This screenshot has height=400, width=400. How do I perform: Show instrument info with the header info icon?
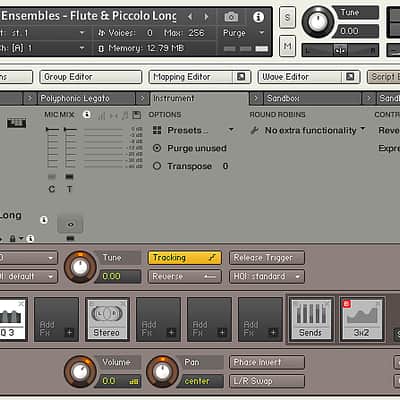(x=258, y=17)
